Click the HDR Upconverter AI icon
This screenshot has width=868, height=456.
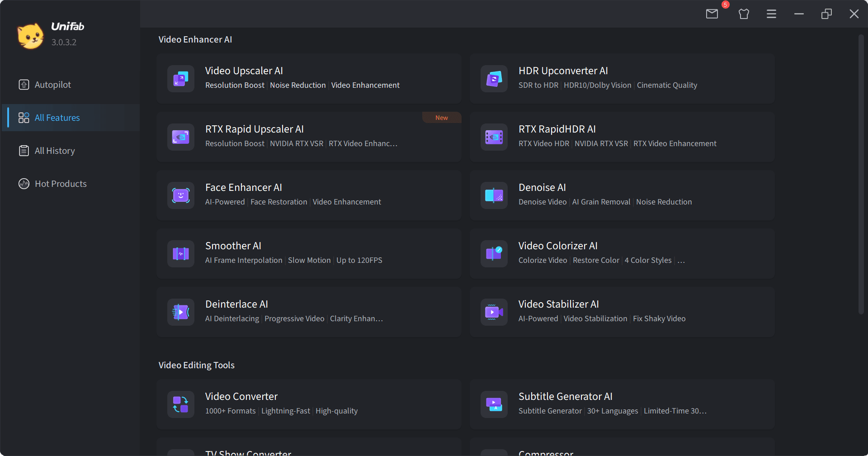[x=494, y=79]
